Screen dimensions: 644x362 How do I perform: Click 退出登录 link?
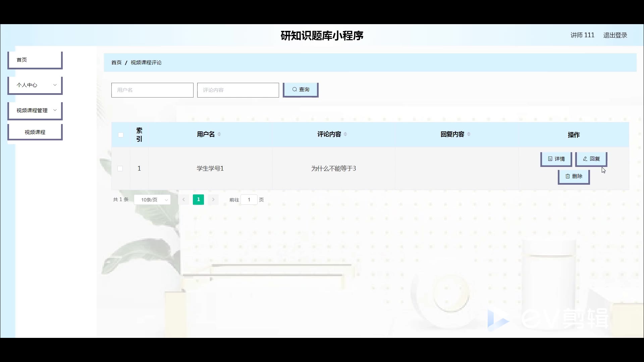point(615,35)
